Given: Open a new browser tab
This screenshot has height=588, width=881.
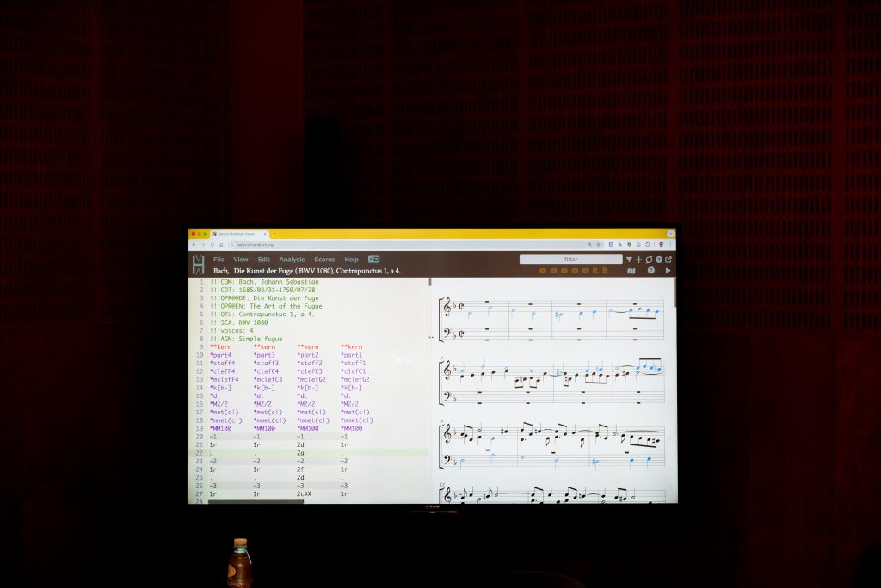Looking at the screenshot, I should (x=274, y=234).
